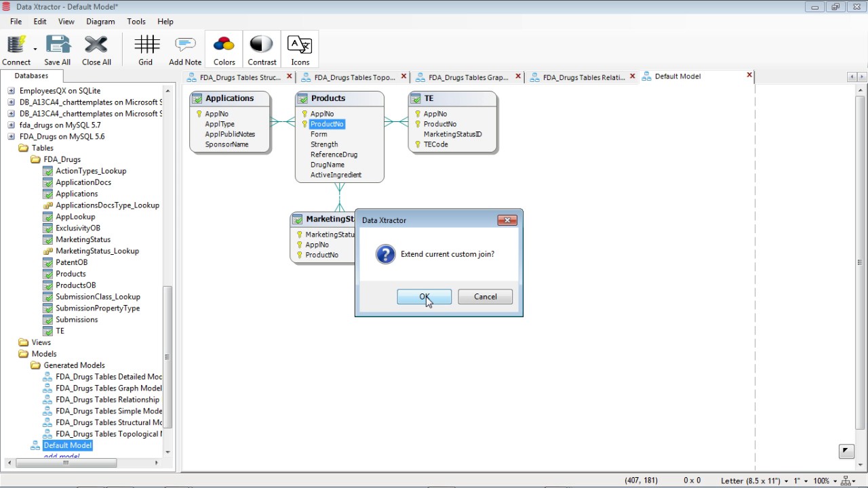This screenshot has height=488, width=868.
Task: Click the Close All toolbar icon
Action: (96, 45)
